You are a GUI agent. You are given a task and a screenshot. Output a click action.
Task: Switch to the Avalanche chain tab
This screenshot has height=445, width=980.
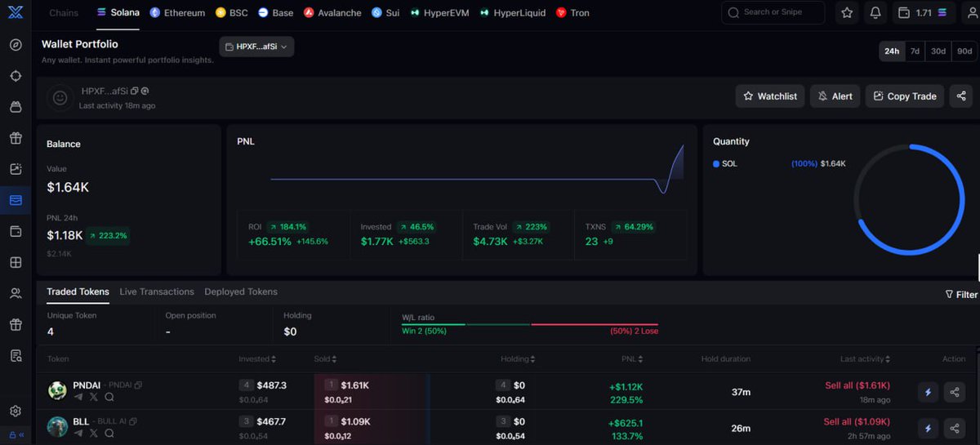click(332, 13)
